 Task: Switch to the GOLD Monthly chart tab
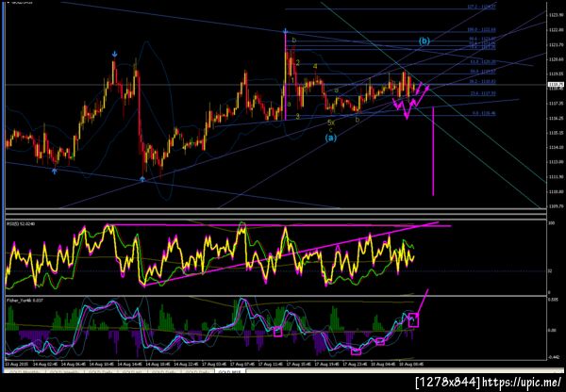pyautogui.click(x=25, y=371)
